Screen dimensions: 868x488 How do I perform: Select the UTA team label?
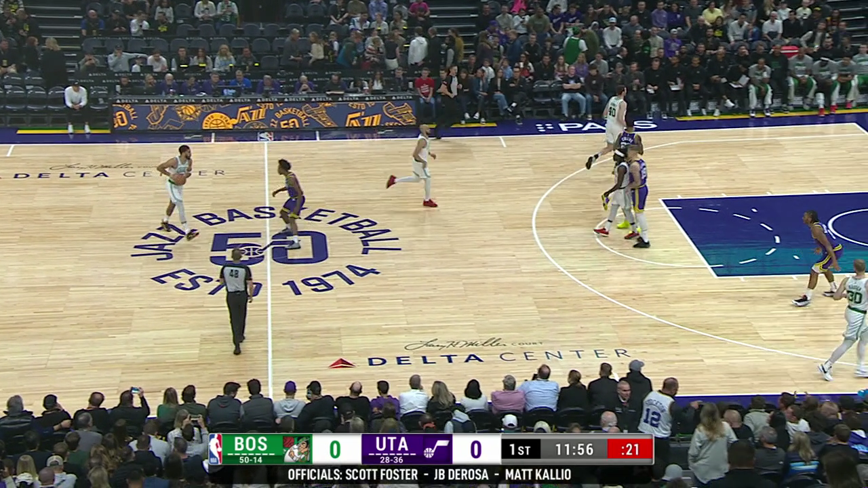[392, 445]
